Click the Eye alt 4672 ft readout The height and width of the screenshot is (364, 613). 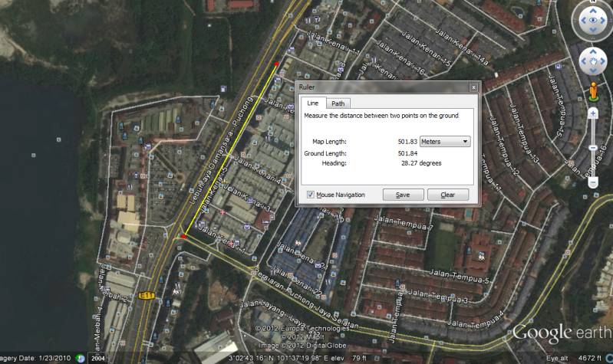click(574, 358)
